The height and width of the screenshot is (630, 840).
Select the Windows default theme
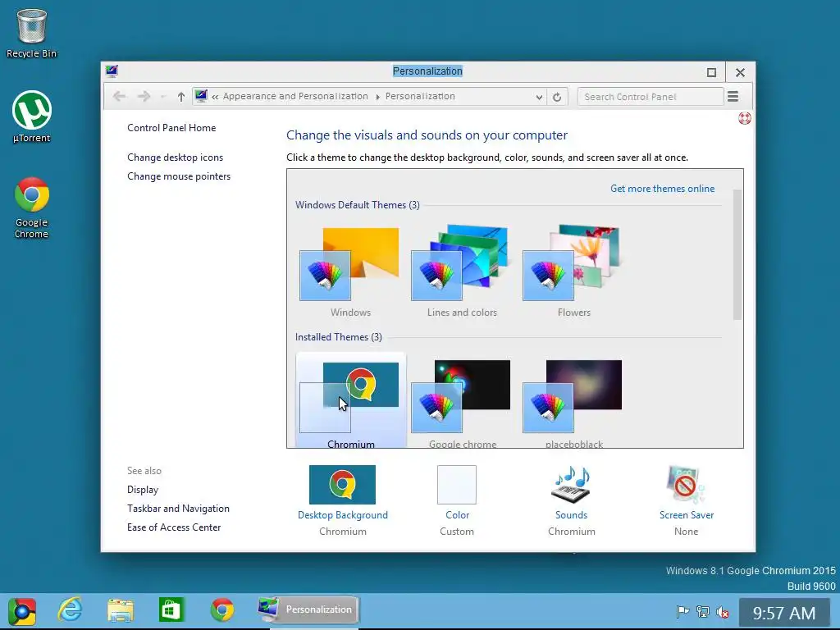tap(350, 271)
